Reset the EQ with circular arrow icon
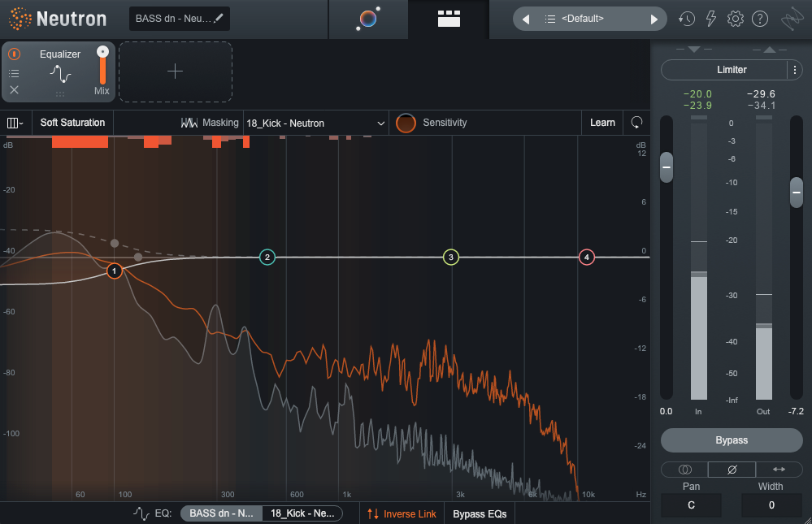Viewport: 812px width, 524px height. point(636,123)
